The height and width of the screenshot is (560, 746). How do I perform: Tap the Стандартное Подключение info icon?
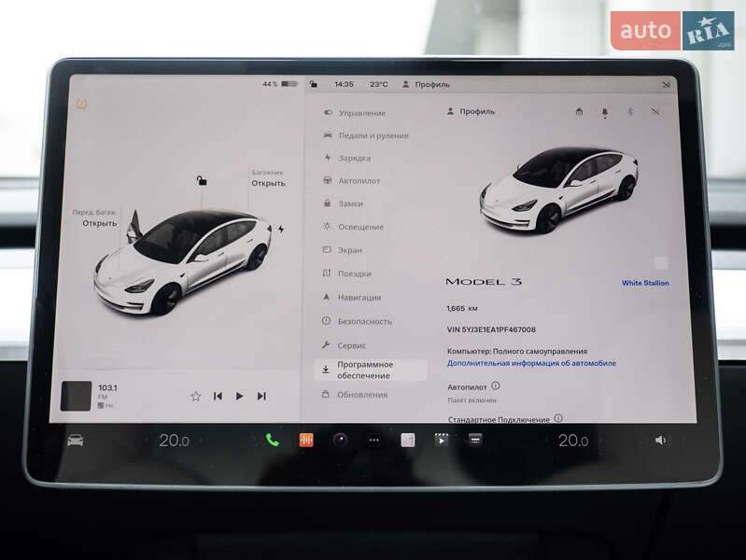click(558, 418)
